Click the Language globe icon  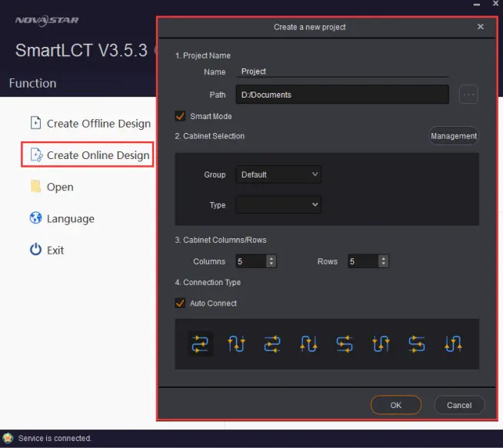click(x=35, y=218)
